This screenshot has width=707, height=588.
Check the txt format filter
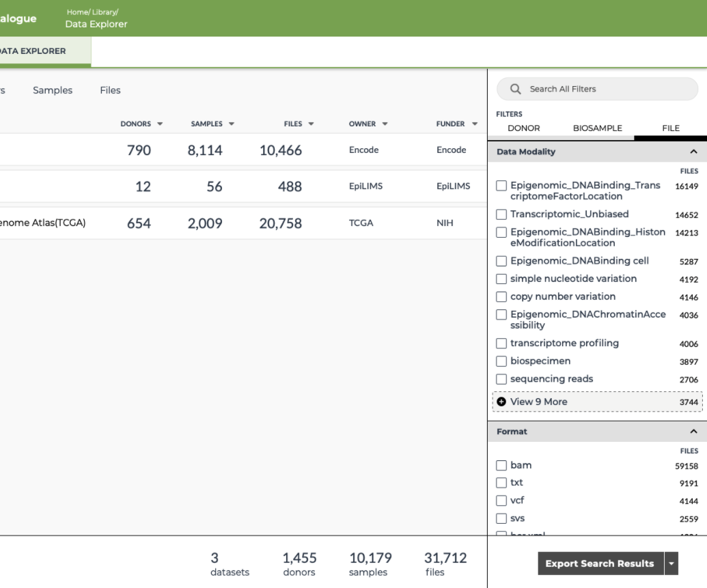501,482
